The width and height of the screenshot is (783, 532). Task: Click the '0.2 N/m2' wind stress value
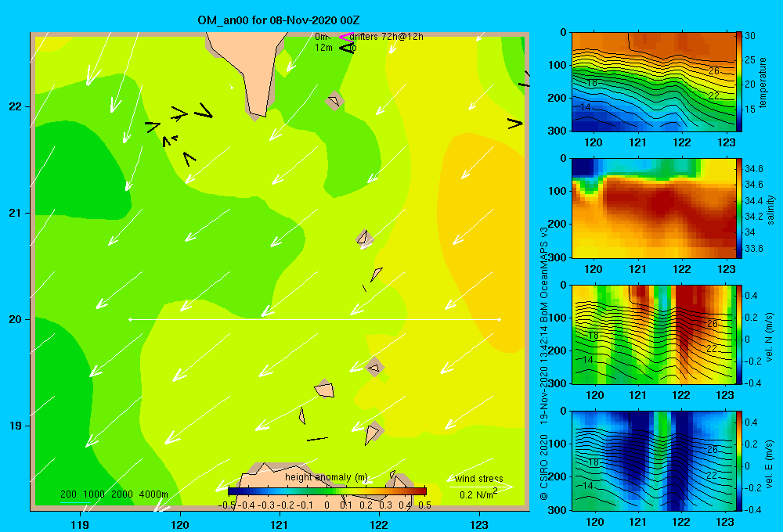pyautogui.click(x=478, y=494)
